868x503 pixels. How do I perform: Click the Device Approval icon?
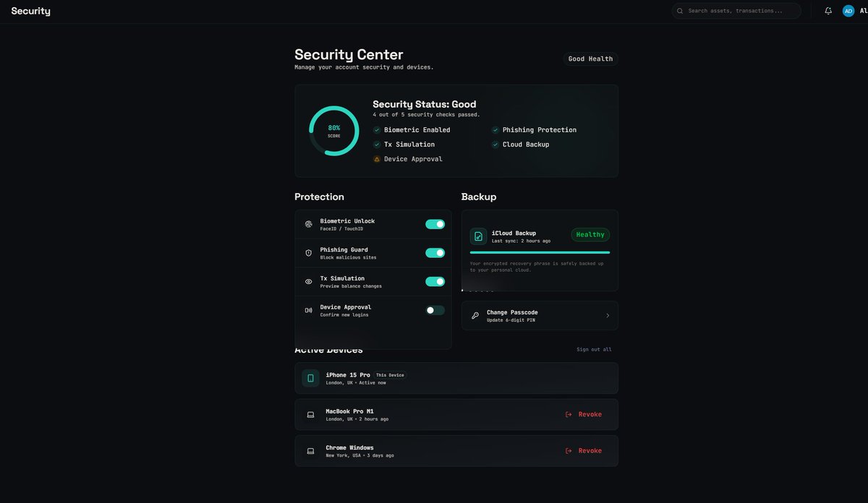coord(309,310)
